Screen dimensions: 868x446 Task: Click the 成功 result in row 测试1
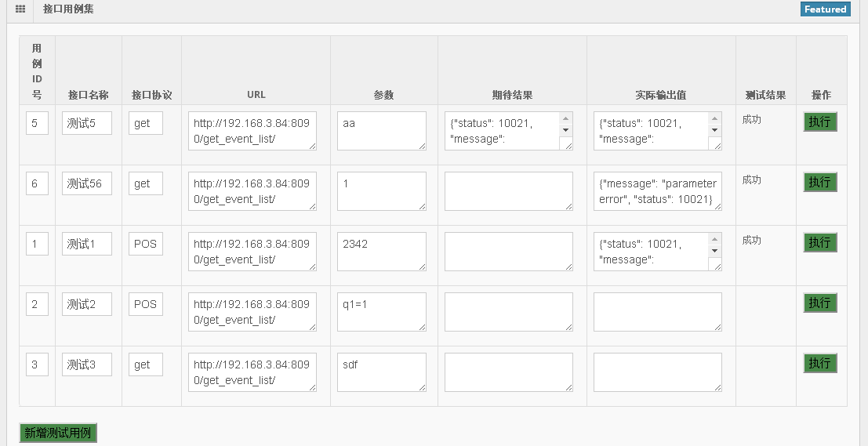tap(752, 240)
